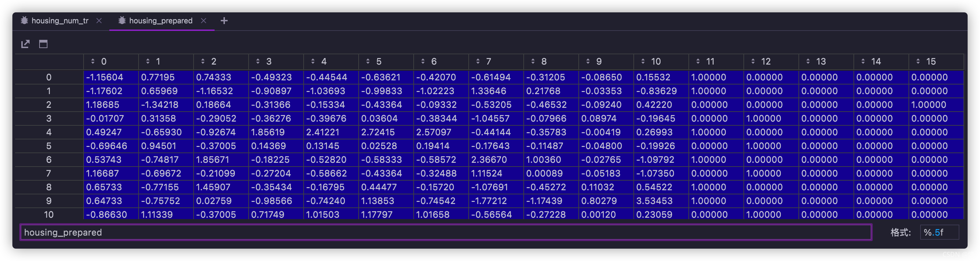Sort by column 5 header

[x=386, y=61]
